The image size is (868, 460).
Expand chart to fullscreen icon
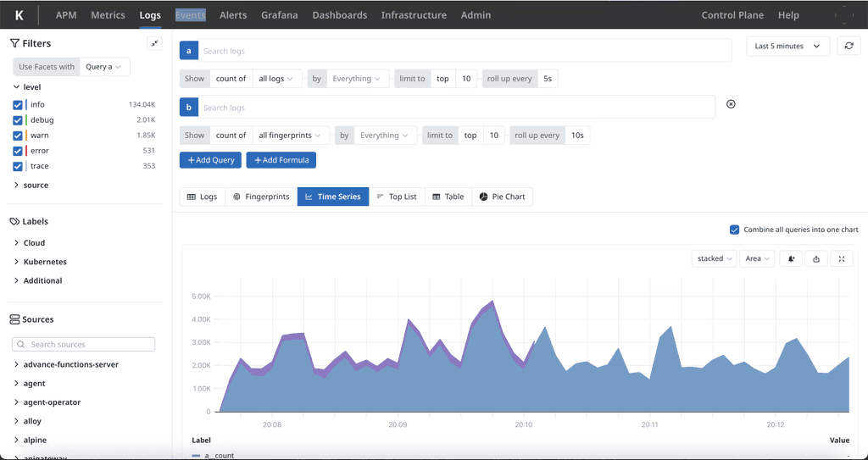842,258
